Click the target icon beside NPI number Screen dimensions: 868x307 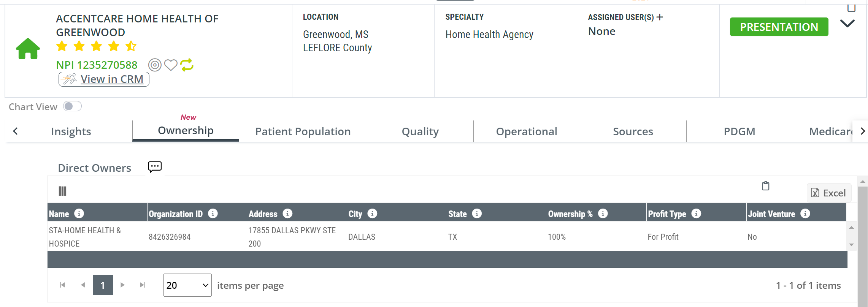coord(155,65)
